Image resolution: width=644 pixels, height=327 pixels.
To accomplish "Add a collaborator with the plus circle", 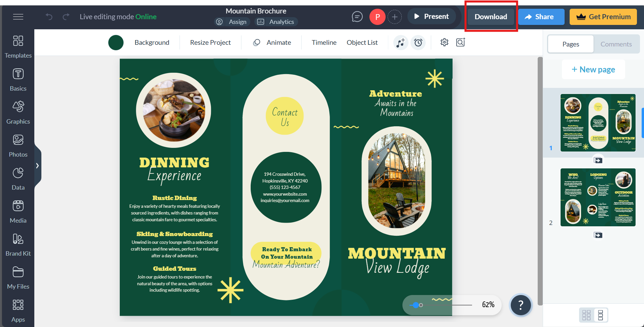I will tap(395, 17).
